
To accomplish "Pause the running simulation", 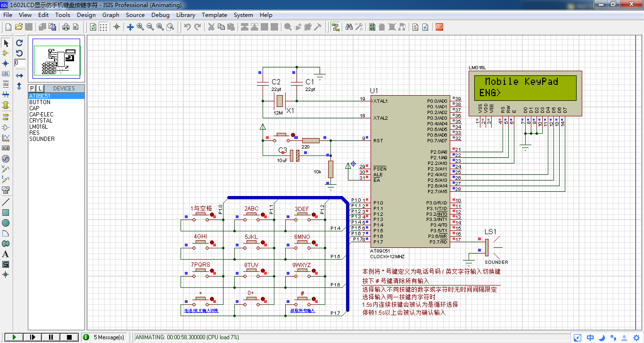I will (x=51, y=337).
